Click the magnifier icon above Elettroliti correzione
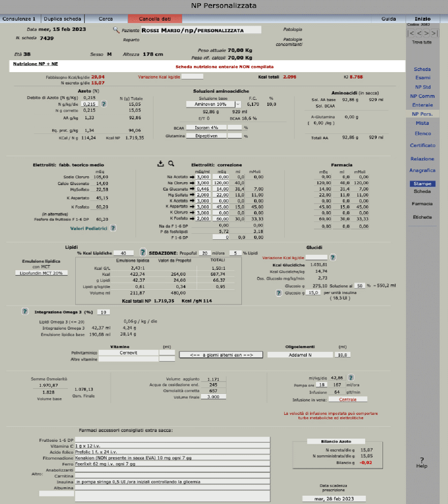The height and width of the screenshot is (504, 448). pyautogui.click(x=171, y=163)
